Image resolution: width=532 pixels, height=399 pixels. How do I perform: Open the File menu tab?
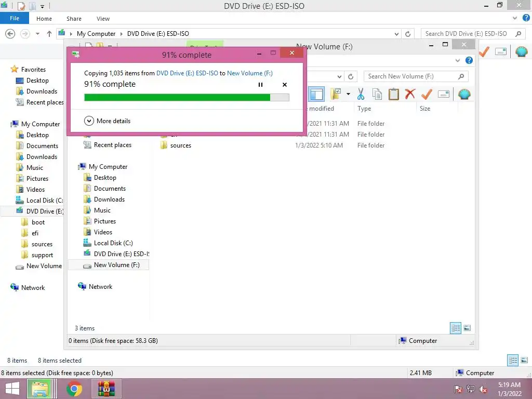(x=15, y=18)
